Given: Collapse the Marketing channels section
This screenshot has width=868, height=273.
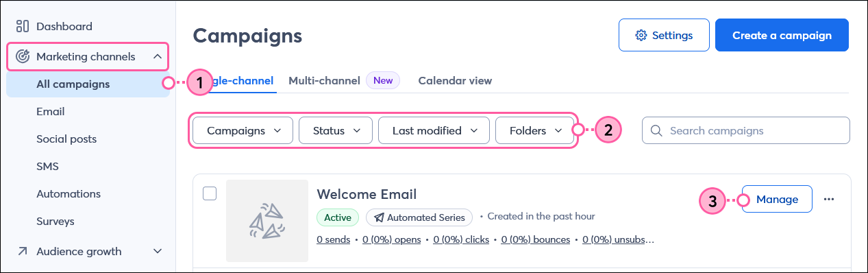Looking at the screenshot, I should tap(158, 56).
